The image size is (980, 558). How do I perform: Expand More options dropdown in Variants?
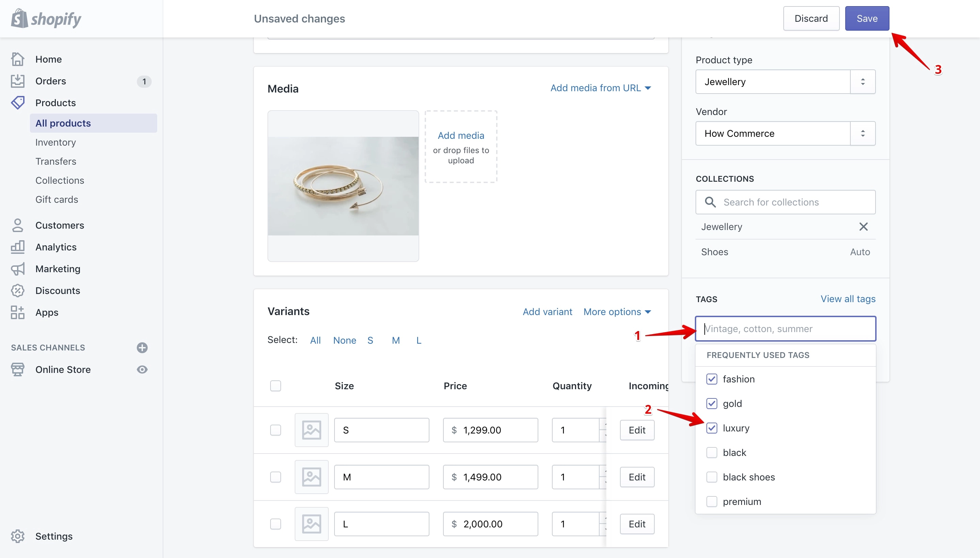[617, 312]
